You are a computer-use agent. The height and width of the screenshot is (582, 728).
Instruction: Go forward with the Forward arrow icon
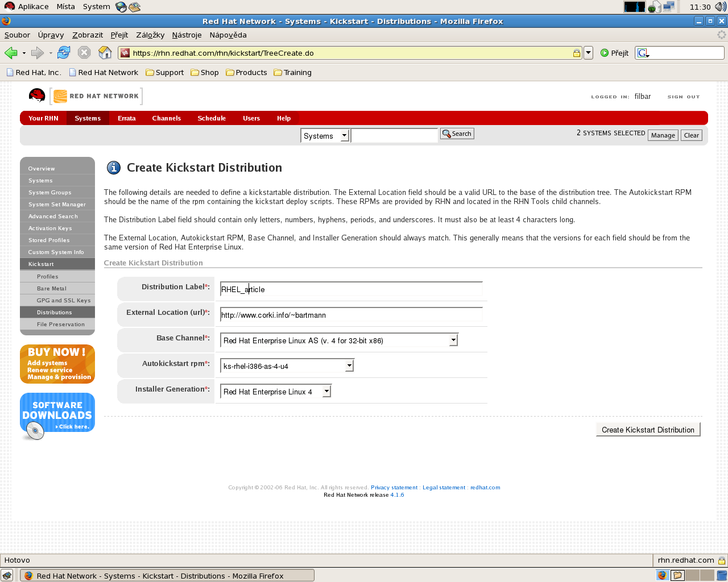38,53
